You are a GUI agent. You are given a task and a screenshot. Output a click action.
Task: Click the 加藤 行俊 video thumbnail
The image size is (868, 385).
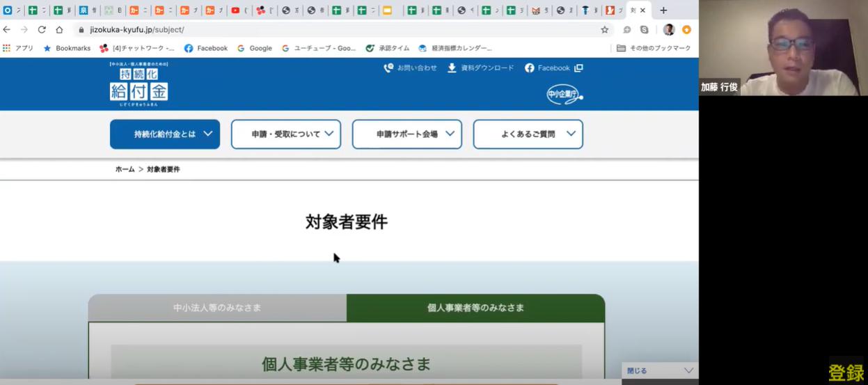tap(784, 48)
